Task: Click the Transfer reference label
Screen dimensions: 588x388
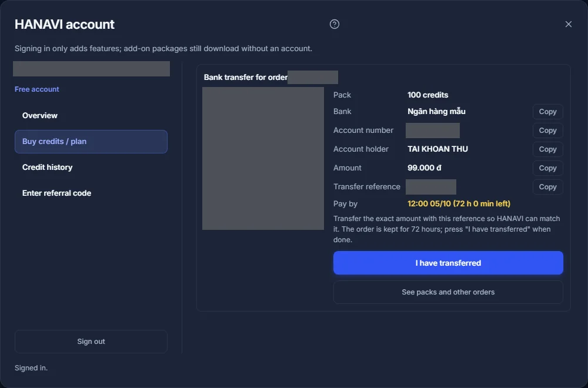Action: point(367,187)
